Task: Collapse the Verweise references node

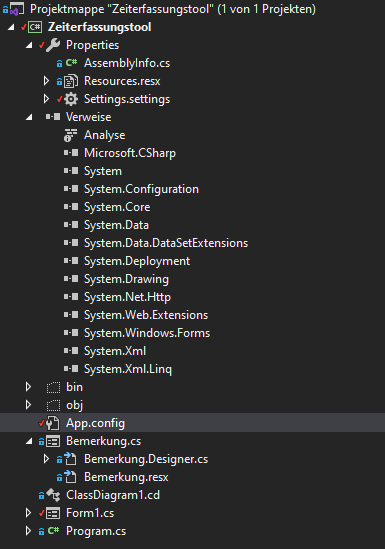Action: (x=29, y=117)
